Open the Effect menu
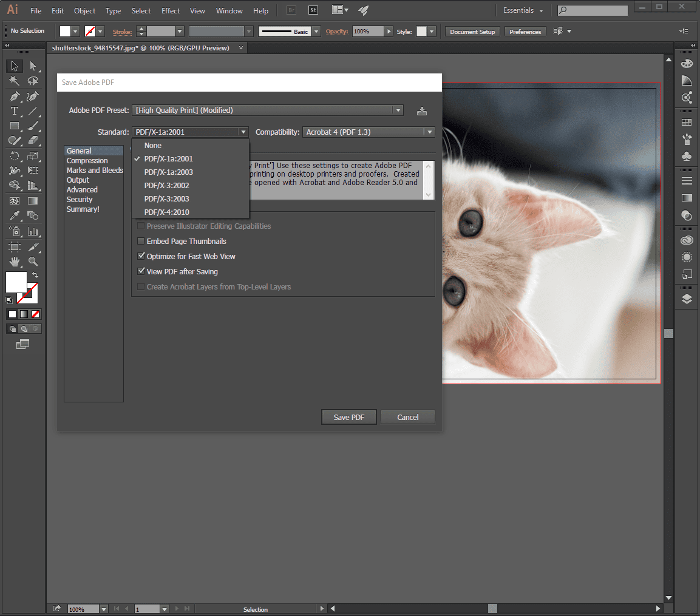 pos(171,11)
